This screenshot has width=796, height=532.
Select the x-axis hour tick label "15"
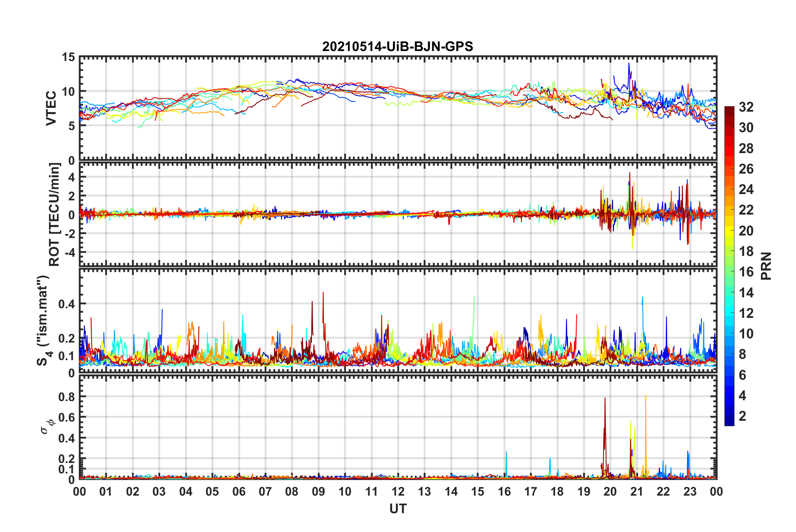(478, 491)
